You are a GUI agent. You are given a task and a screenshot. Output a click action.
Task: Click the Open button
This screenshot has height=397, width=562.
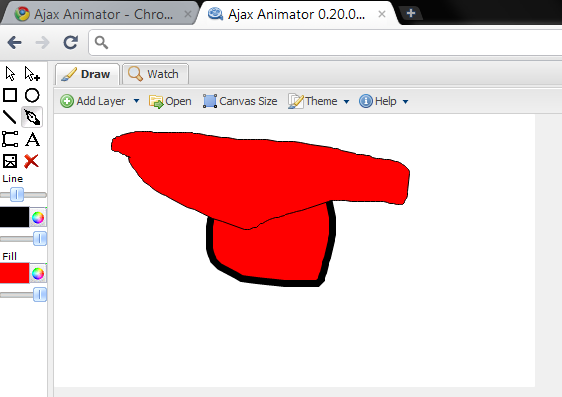click(x=170, y=101)
